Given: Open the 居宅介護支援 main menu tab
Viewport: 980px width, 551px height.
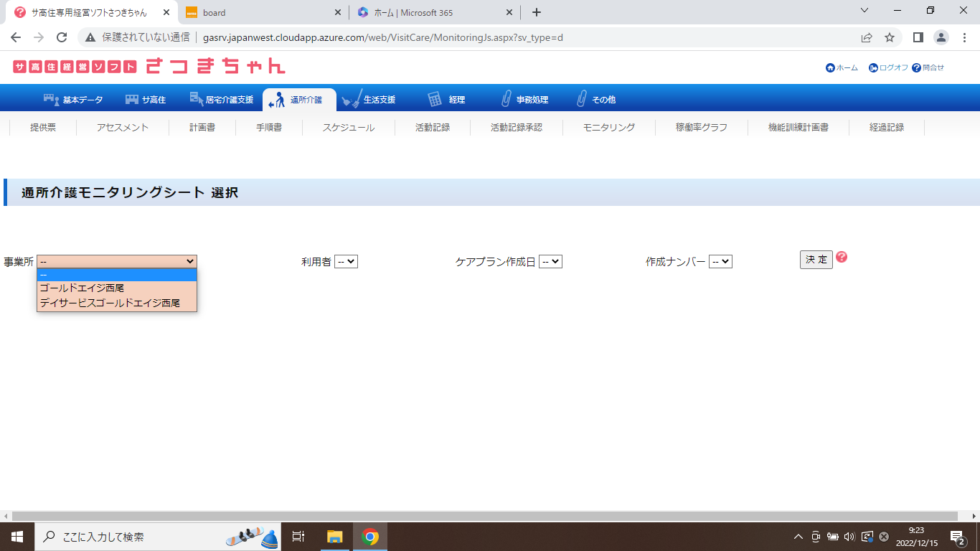Looking at the screenshot, I should [222, 100].
